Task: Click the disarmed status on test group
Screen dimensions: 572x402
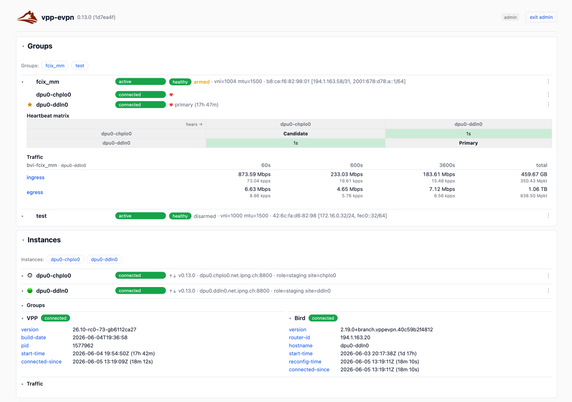Action: click(x=205, y=216)
